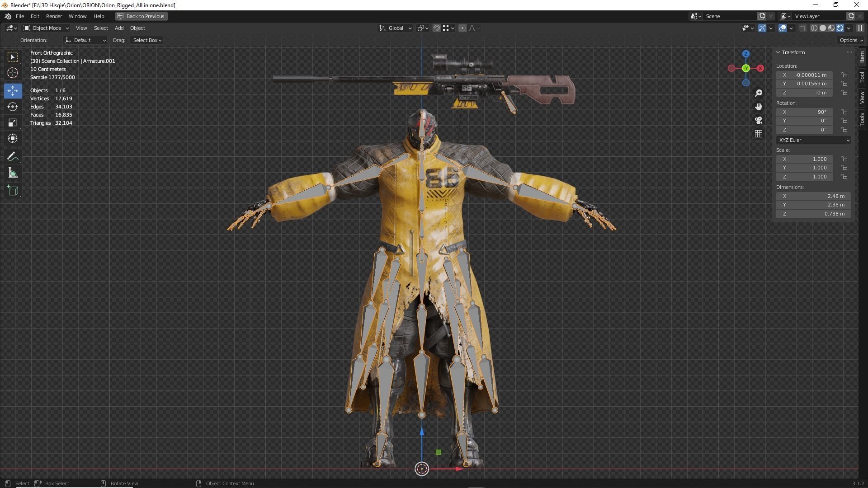Select the Add Cube tool
The width and height of the screenshot is (868, 488).
(x=13, y=190)
